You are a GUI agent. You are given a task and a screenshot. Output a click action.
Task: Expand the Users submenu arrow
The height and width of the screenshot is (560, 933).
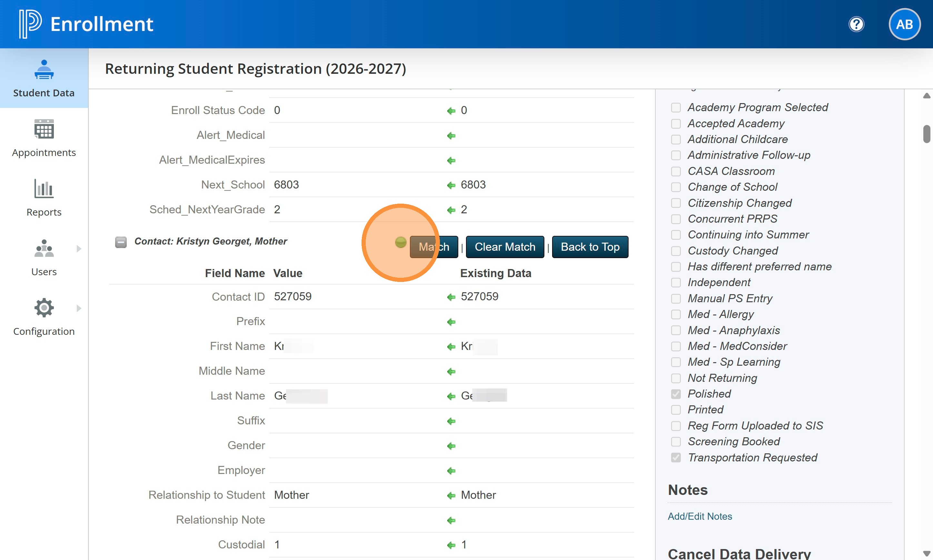point(79,249)
